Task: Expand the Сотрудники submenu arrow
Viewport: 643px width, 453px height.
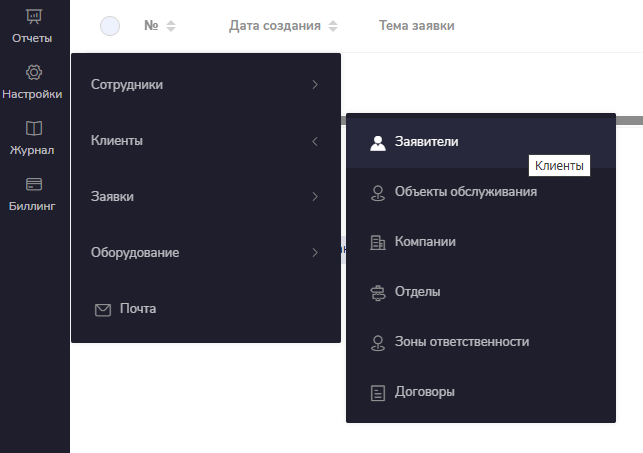Action: [x=315, y=85]
